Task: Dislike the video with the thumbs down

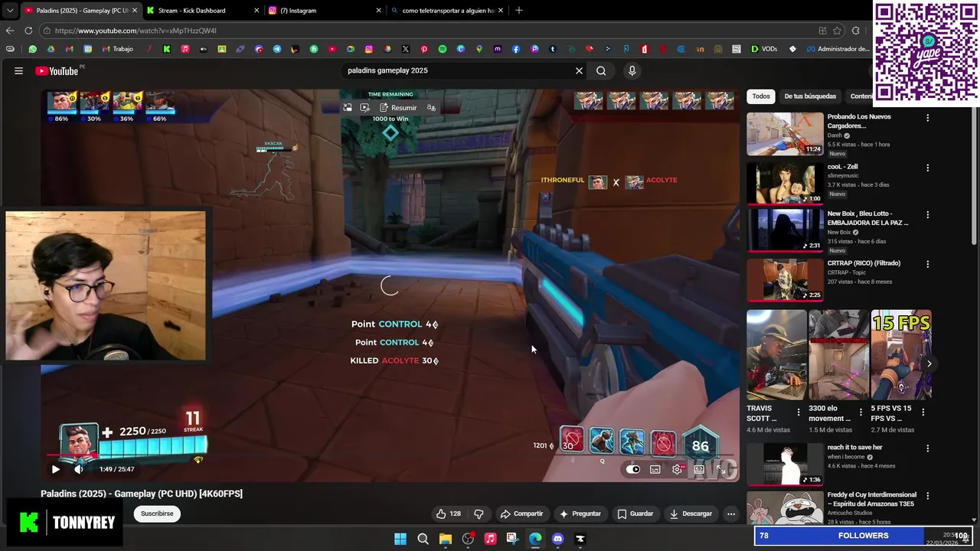Action: click(479, 514)
